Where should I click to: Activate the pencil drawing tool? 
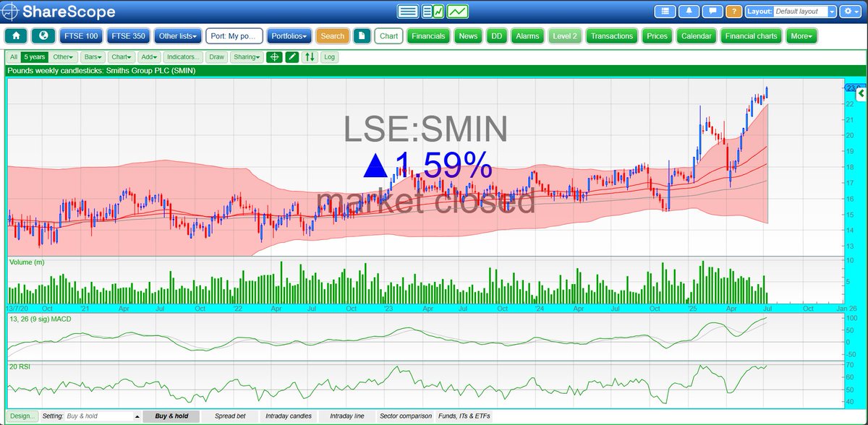coord(292,56)
